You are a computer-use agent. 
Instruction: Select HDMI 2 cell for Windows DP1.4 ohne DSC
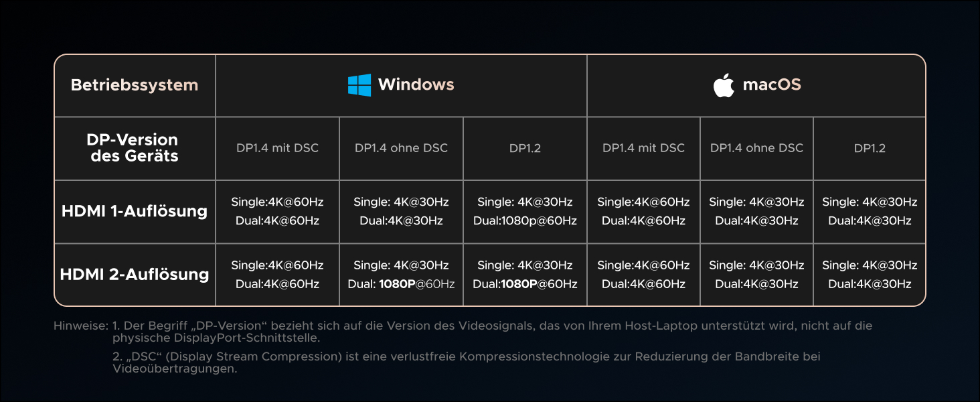coord(401,275)
